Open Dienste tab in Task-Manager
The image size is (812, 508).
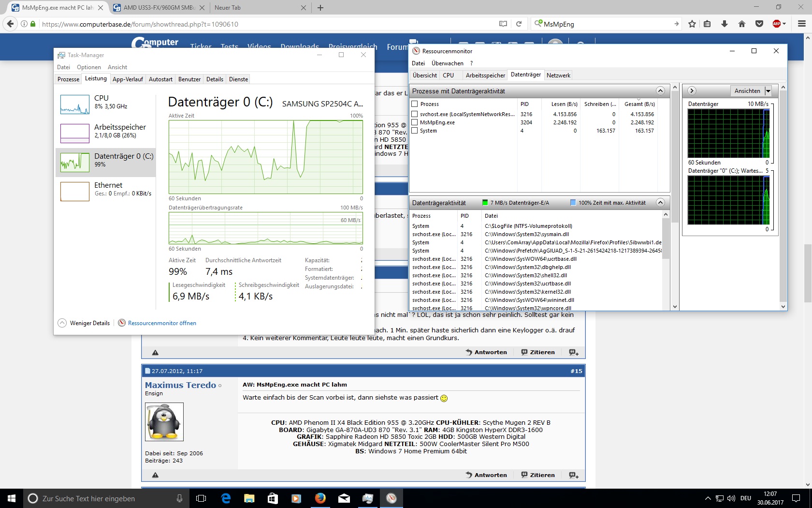coord(238,79)
